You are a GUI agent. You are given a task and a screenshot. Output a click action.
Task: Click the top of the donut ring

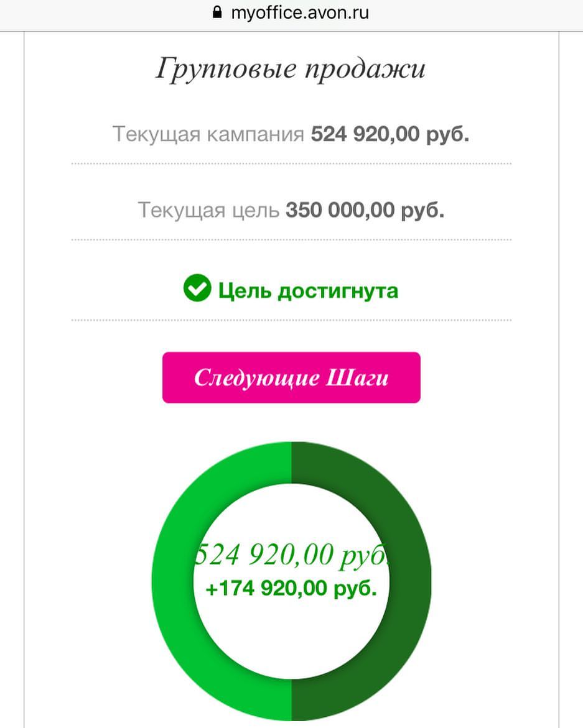(292, 463)
